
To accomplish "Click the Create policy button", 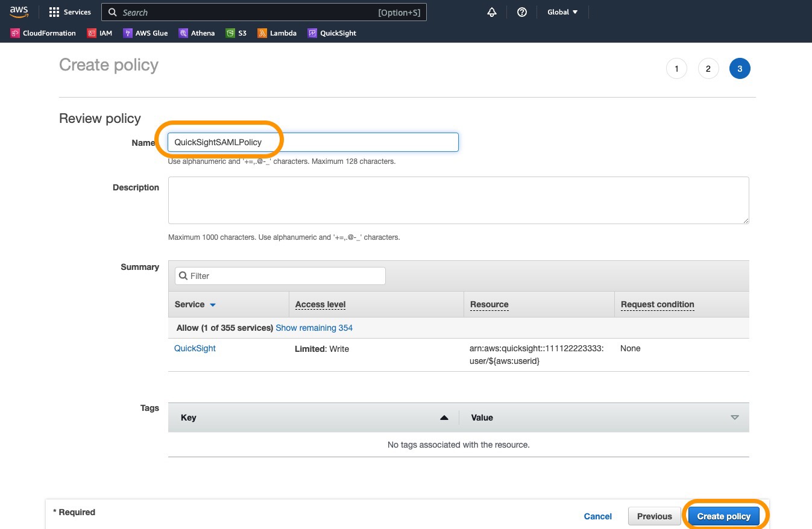I will [723, 516].
